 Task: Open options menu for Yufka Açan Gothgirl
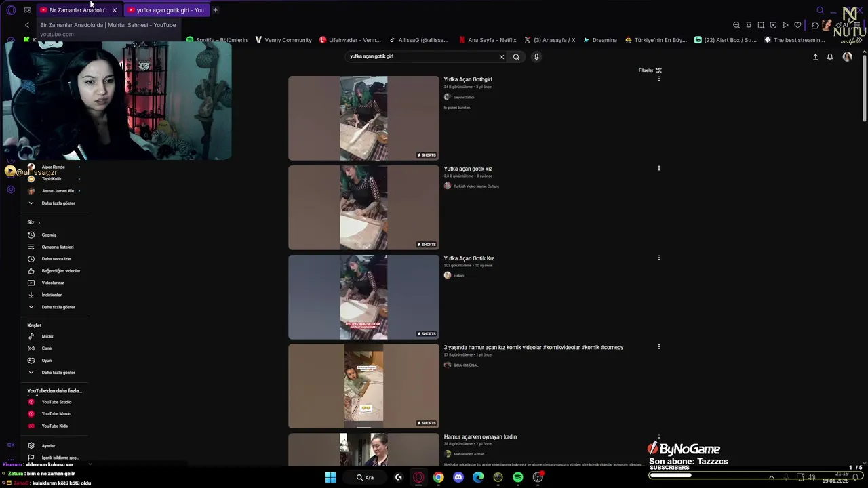click(x=658, y=79)
